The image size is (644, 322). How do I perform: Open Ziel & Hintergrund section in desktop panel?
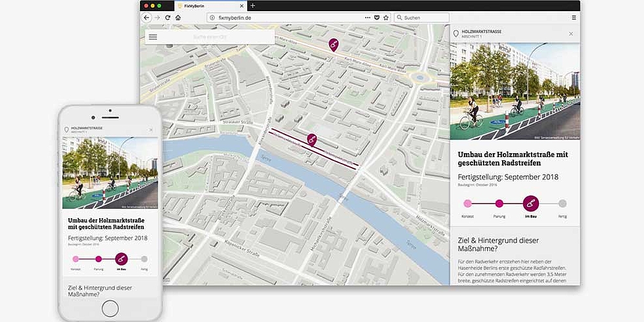(498, 244)
